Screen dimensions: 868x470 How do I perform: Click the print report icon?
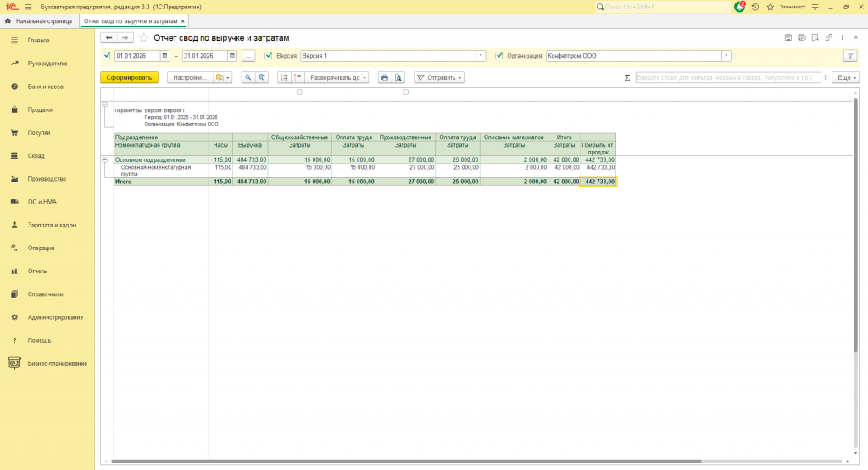tap(384, 77)
